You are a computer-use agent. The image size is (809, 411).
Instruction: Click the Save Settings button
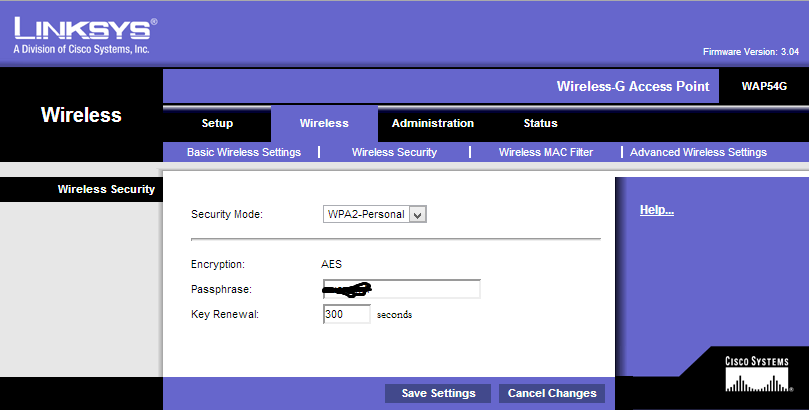pos(438,393)
